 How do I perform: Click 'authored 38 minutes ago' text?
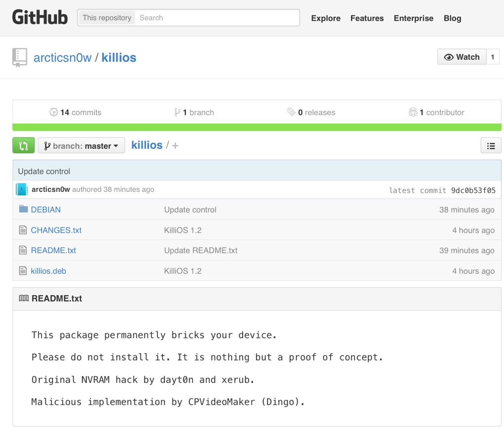coord(113,189)
